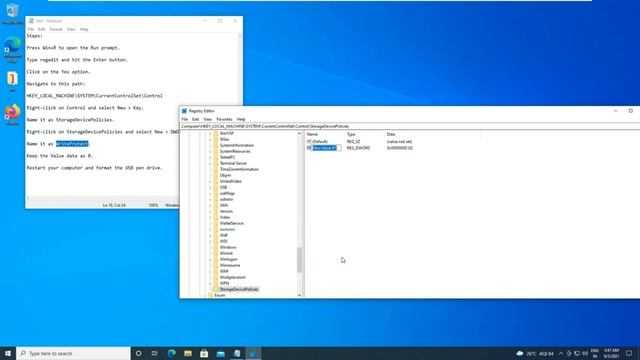640x360 pixels.
Task: Click the New Value #1 DWORD icon
Action: pos(309,148)
